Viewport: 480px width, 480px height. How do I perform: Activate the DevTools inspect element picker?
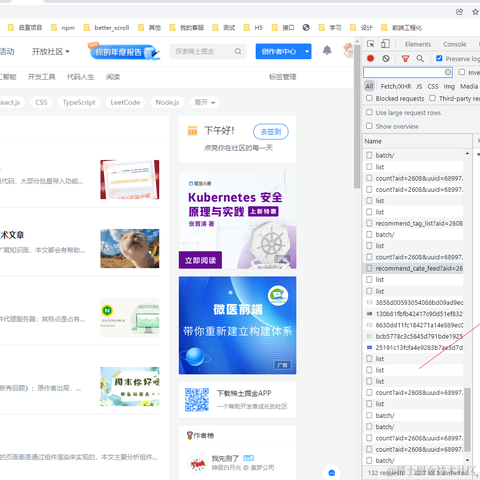click(370, 44)
